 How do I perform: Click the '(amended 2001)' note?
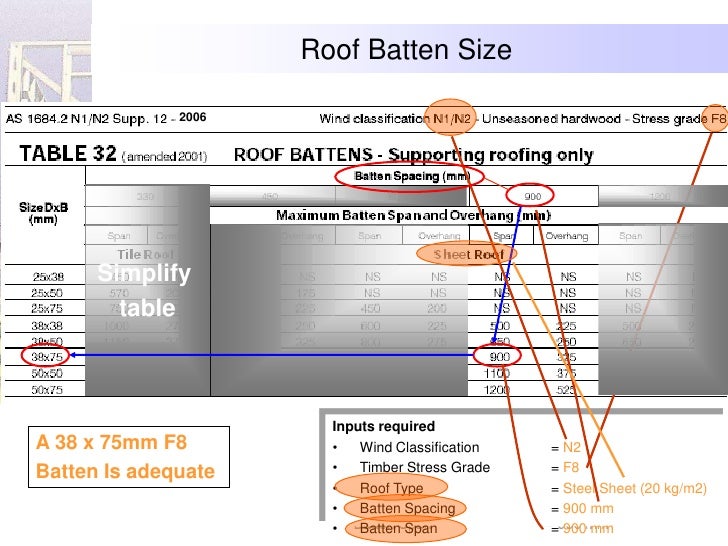164,156
